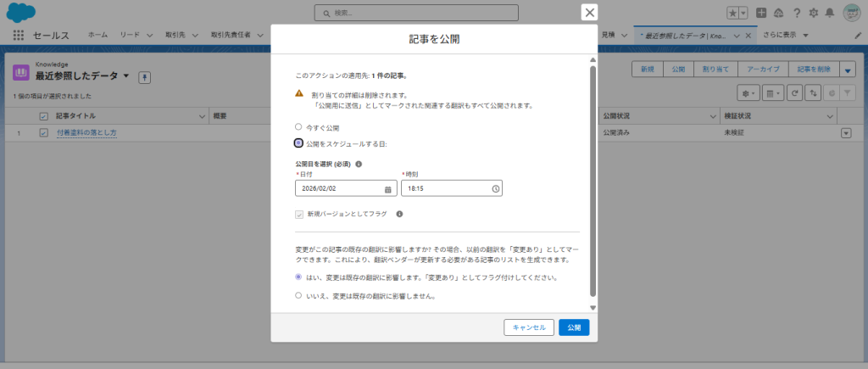The image size is (868, 369).
Task: Refresh the list with the reload icon
Action: click(x=794, y=93)
